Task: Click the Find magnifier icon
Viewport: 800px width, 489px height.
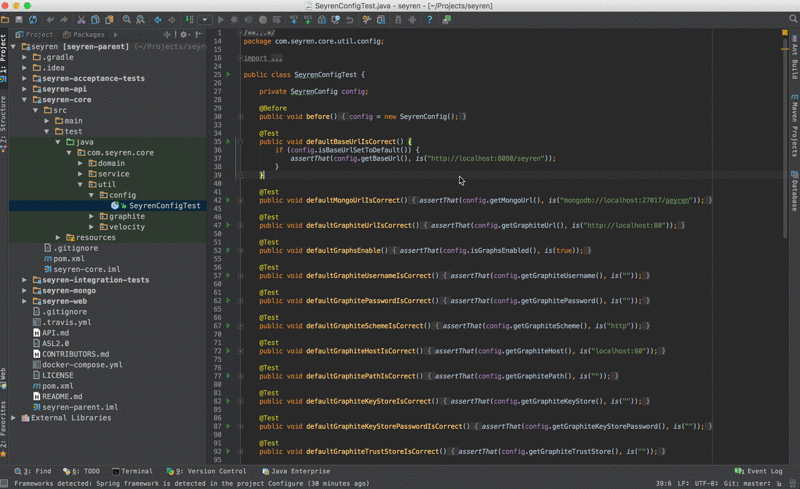Action: click(x=127, y=20)
